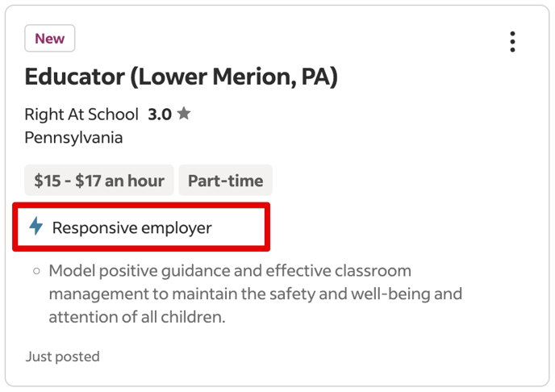This screenshot has height=392, width=555.
Task: Click the gray star rating icon
Action: pos(184,114)
